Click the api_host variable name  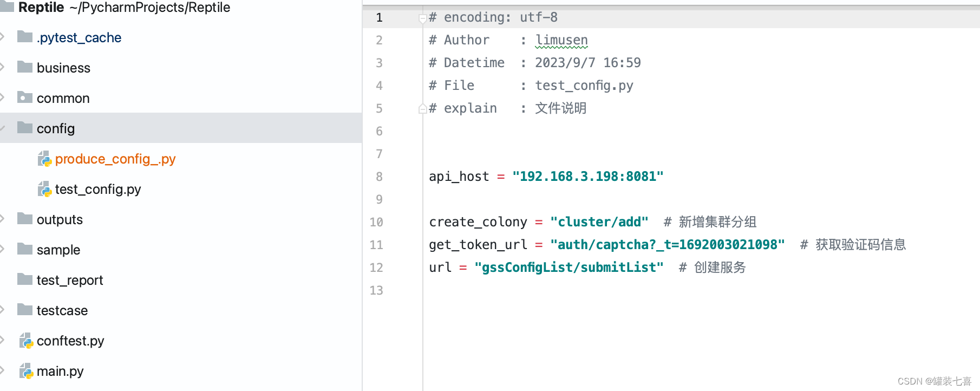(x=459, y=177)
